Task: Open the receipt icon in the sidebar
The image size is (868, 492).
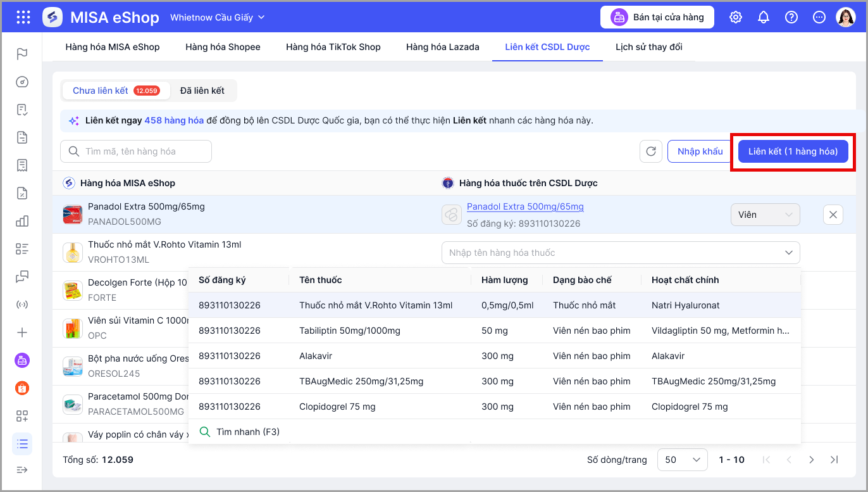Action: tap(22, 165)
